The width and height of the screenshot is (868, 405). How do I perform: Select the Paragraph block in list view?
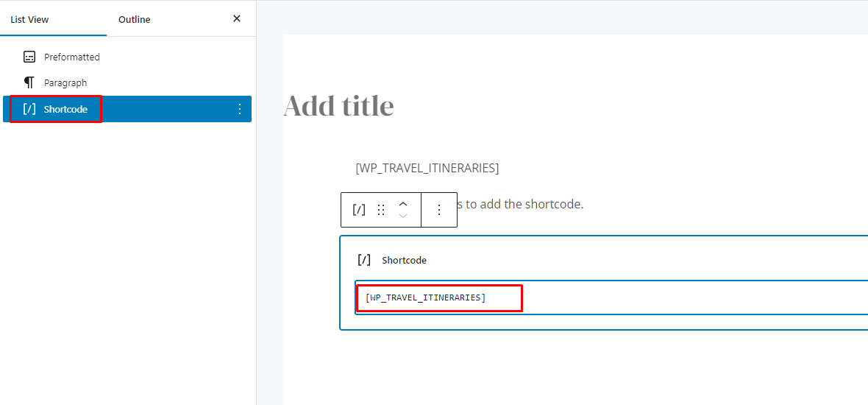[x=127, y=82]
